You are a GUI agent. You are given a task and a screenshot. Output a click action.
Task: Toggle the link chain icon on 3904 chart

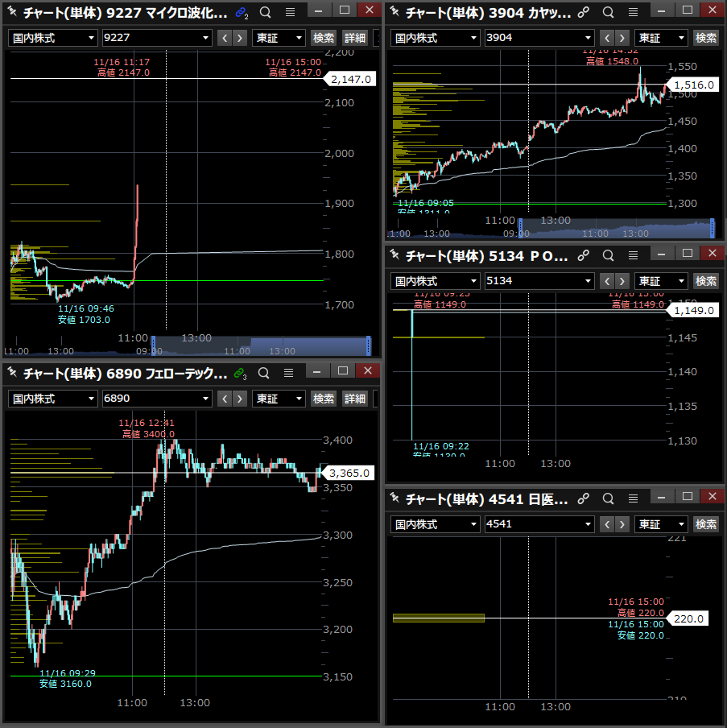pos(584,12)
